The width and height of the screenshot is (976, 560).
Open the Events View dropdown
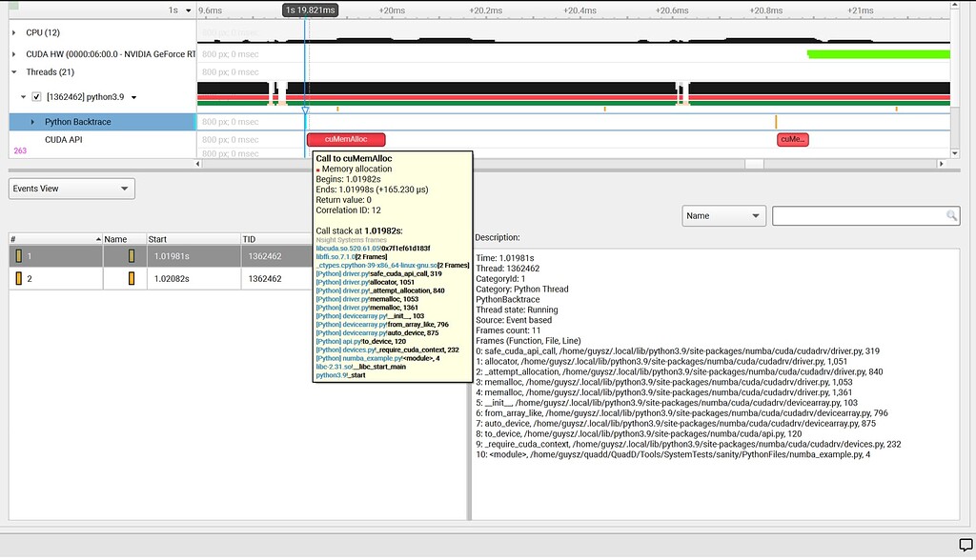pos(71,189)
